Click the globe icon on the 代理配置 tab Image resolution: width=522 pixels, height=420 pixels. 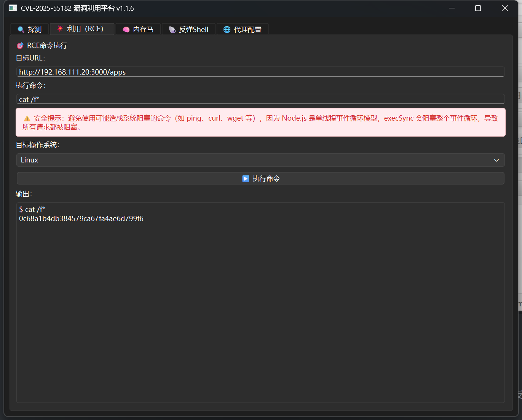click(x=227, y=29)
